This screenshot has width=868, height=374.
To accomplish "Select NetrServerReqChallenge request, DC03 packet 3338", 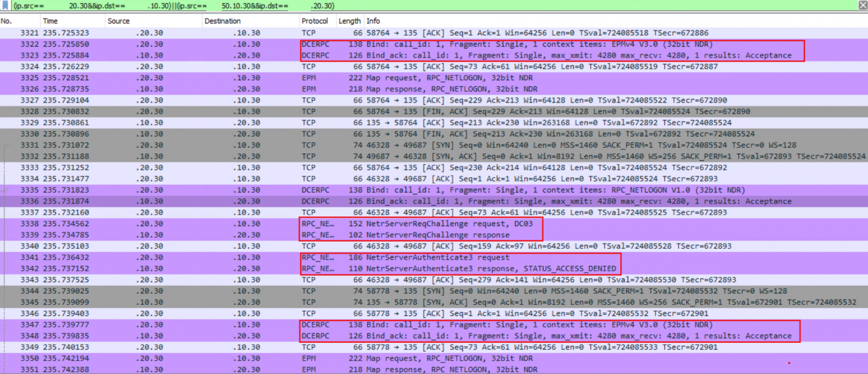I will click(434, 224).
